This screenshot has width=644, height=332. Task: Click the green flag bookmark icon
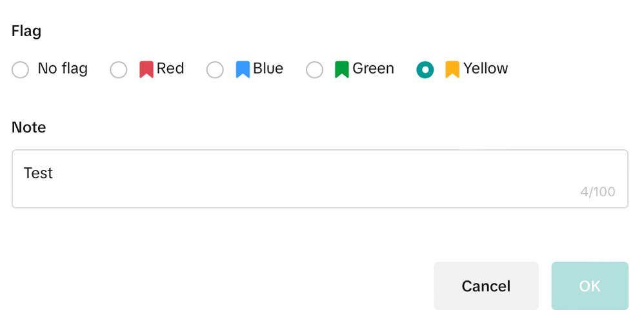click(342, 69)
